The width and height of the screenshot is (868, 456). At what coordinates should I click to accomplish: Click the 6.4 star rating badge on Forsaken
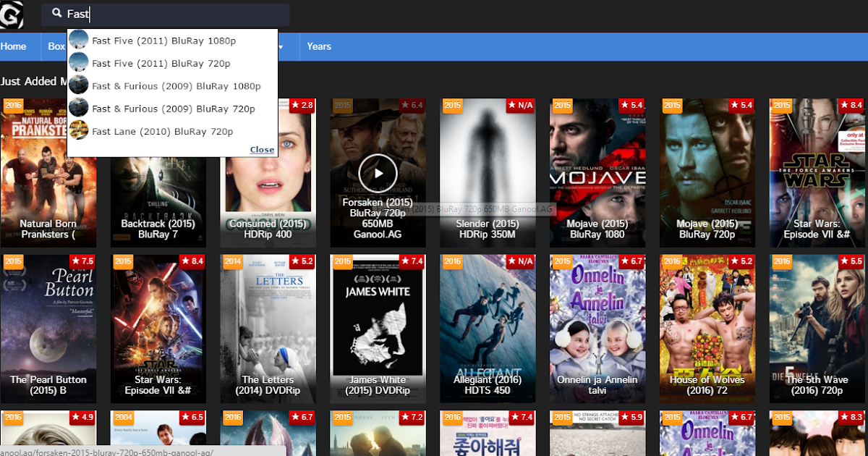(x=412, y=106)
